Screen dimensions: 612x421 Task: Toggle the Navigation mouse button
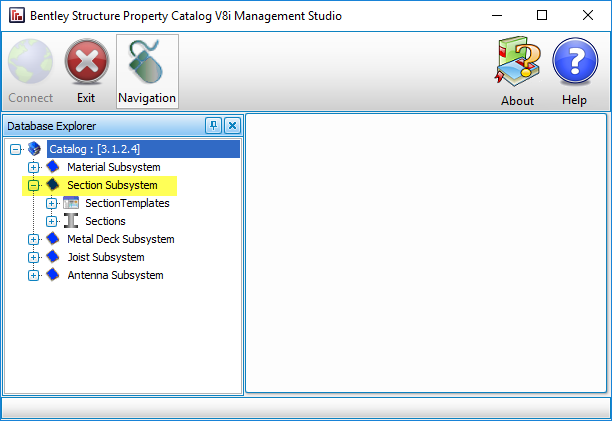[147, 71]
